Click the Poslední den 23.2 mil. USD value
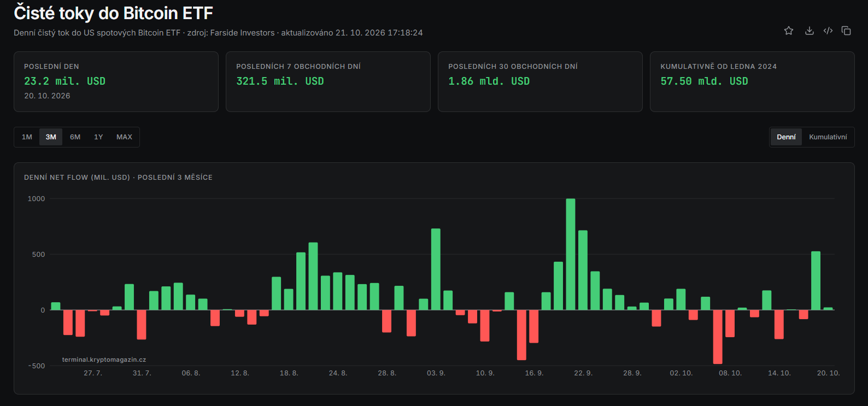 [x=64, y=81]
